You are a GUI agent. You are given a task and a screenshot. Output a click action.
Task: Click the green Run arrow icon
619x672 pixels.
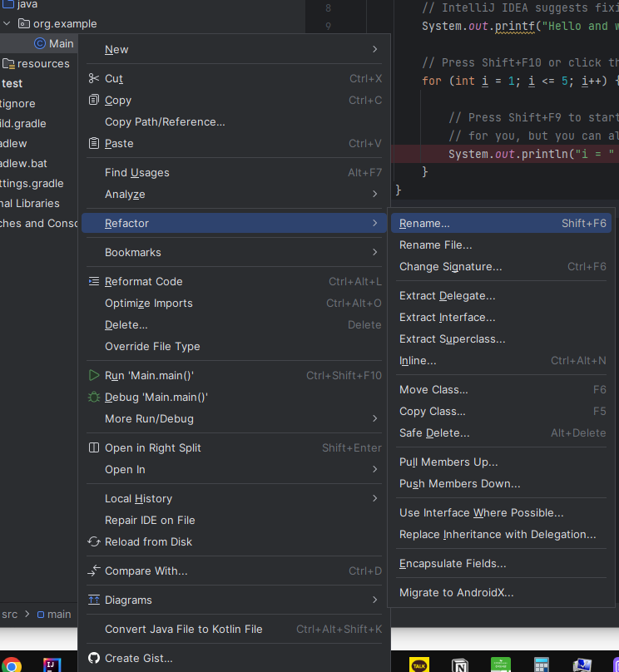click(x=93, y=375)
